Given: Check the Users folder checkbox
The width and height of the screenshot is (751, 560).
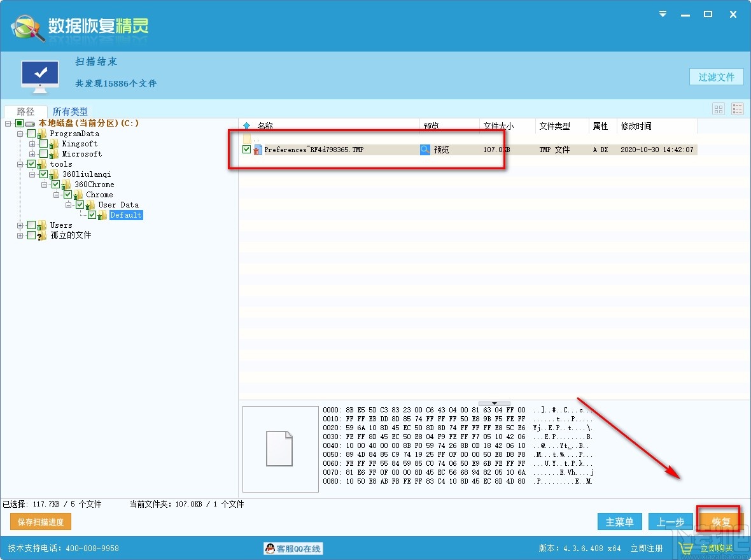Looking at the screenshot, I should pos(32,225).
